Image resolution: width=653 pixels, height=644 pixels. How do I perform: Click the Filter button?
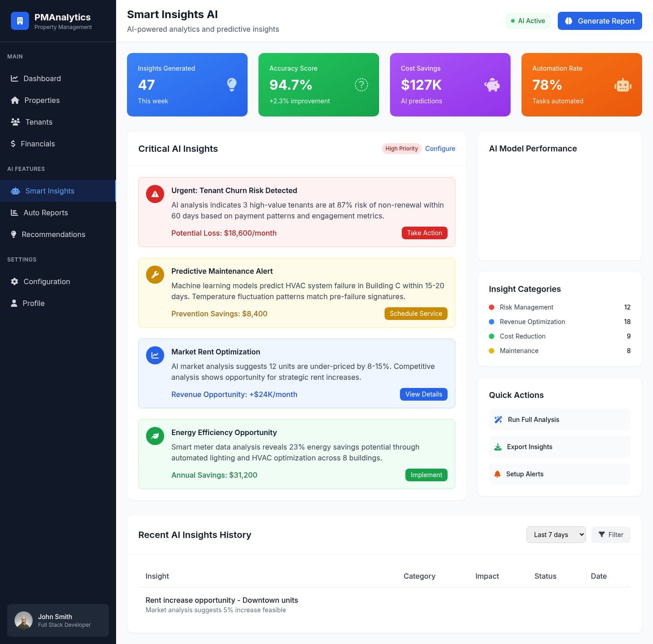point(611,535)
